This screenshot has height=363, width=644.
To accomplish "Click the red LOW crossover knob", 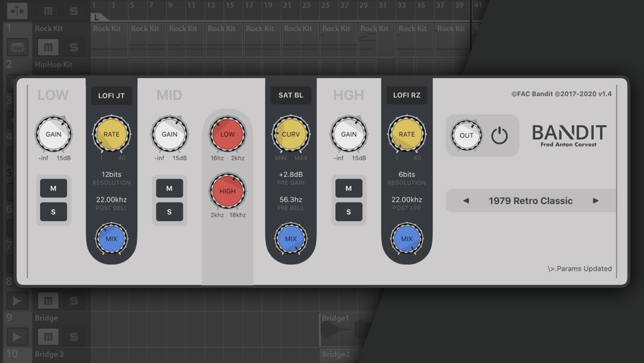I will coord(227,134).
